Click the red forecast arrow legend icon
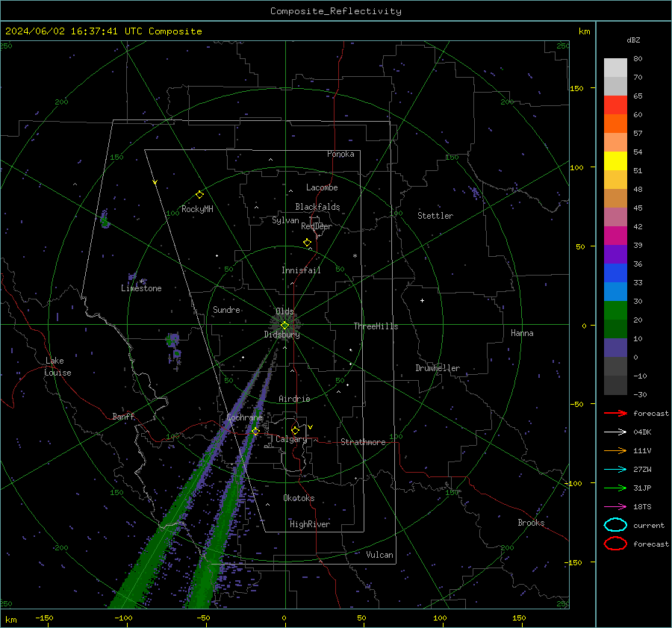 point(615,413)
